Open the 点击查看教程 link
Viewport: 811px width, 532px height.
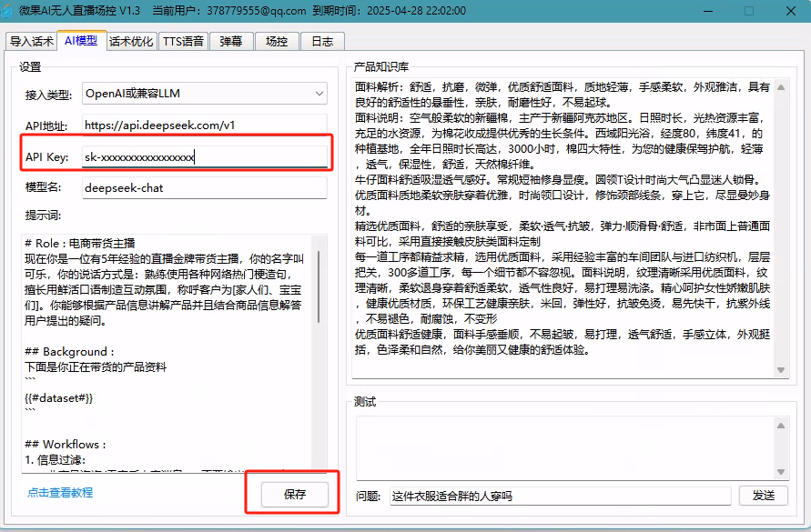pos(60,493)
